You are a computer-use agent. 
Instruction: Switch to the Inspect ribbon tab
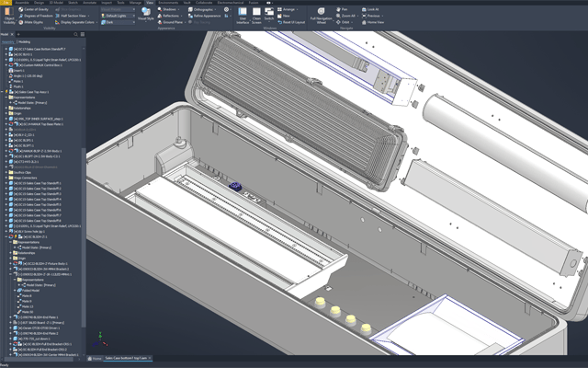[x=107, y=3]
